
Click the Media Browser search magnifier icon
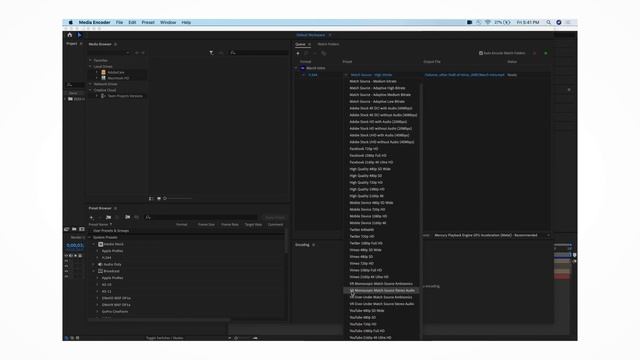[233, 53]
